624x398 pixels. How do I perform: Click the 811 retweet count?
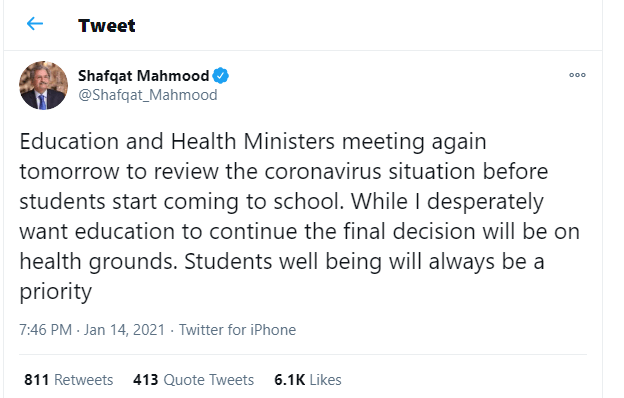pos(37,380)
